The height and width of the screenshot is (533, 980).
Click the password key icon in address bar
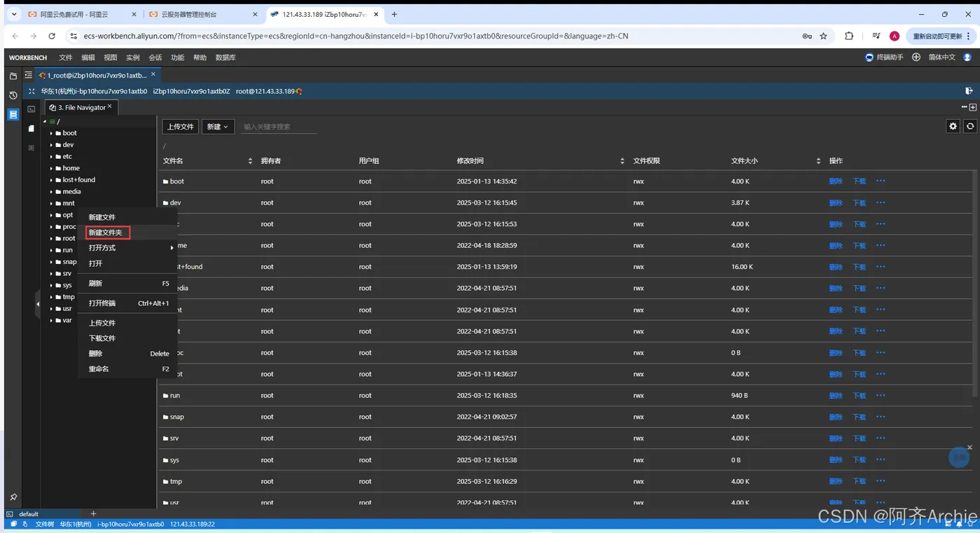807,36
